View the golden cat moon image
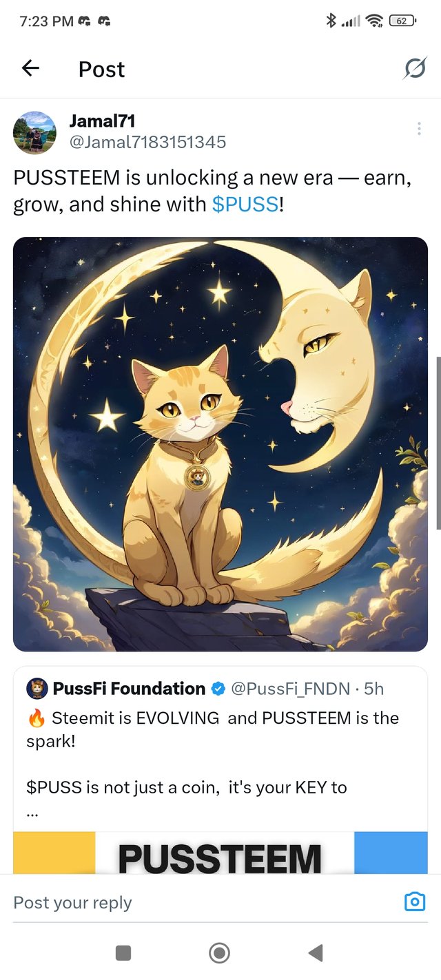 220,444
